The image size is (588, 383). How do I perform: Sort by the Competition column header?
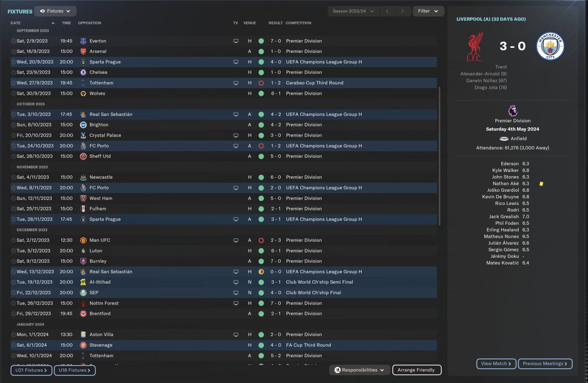tap(298, 23)
